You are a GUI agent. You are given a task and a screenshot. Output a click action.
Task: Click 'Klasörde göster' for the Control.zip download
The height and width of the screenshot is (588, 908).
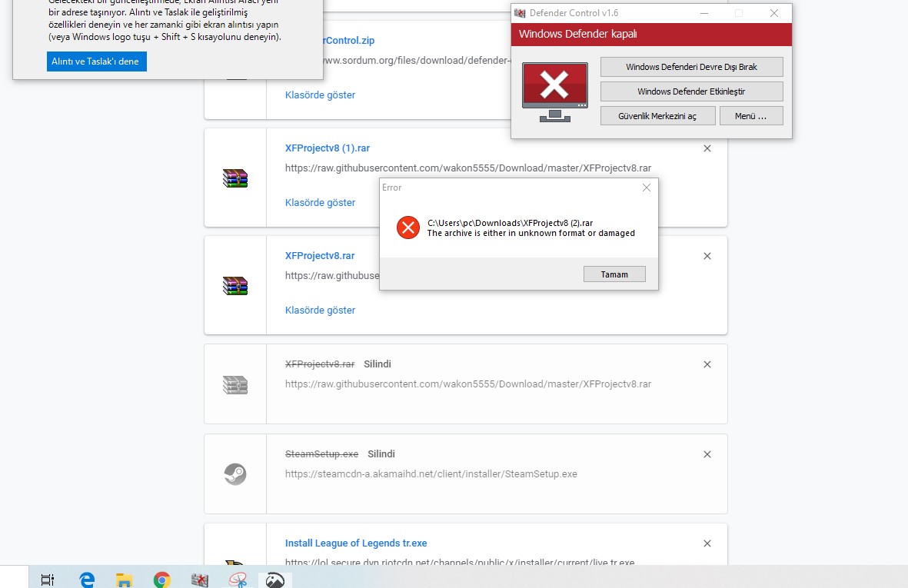(x=320, y=95)
